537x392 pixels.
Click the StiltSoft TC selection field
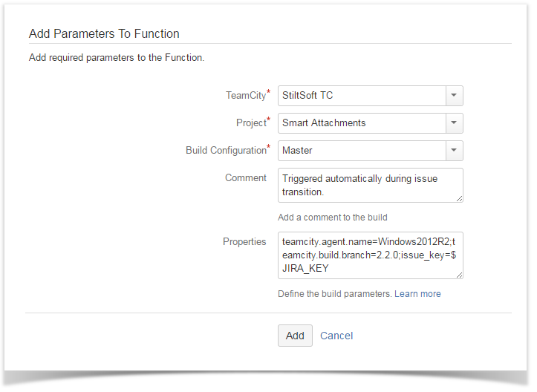point(361,96)
